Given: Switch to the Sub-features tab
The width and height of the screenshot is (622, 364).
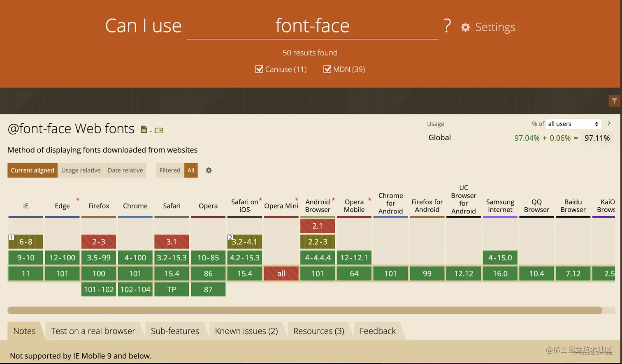Looking at the screenshot, I should (175, 331).
